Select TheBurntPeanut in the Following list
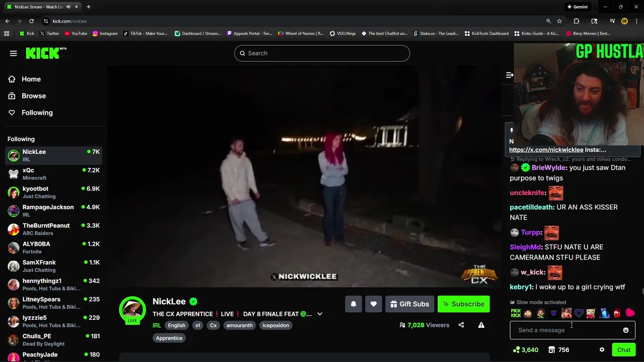Screen dimensions: 644x362 click(x=54, y=229)
